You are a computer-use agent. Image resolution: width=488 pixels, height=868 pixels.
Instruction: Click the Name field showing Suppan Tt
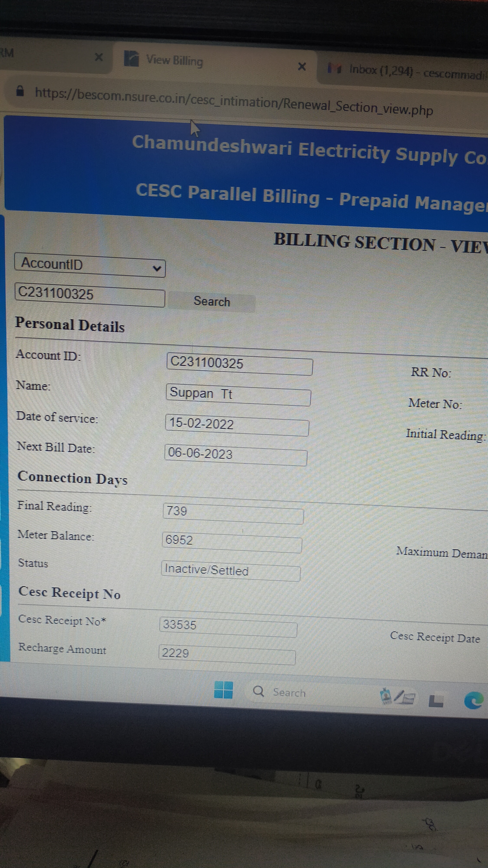(238, 395)
